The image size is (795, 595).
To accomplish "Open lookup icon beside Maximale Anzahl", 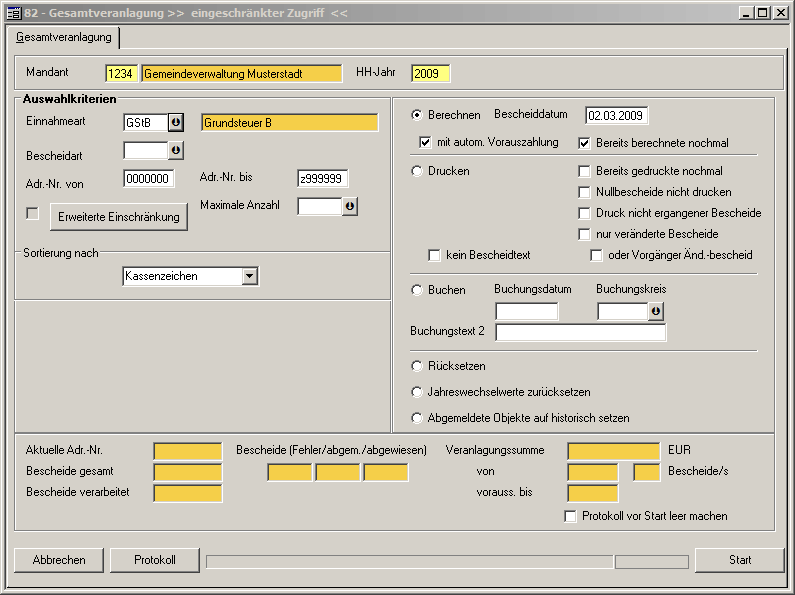I will (350, 206).
